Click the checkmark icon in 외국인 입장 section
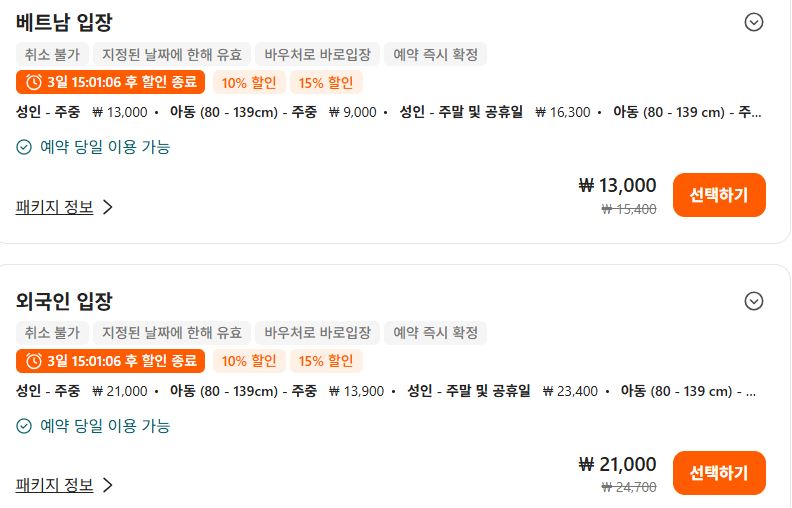The width and height of the screenshot is (792, 508). click(25, 426)
